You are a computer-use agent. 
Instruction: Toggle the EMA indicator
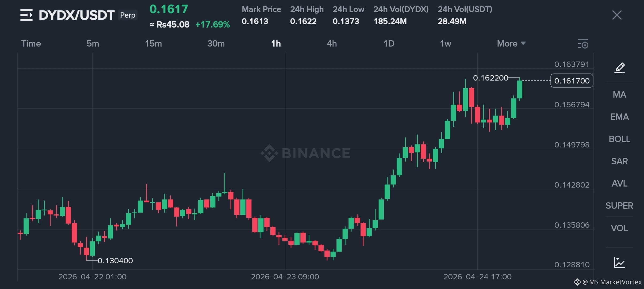pos(619,117)
